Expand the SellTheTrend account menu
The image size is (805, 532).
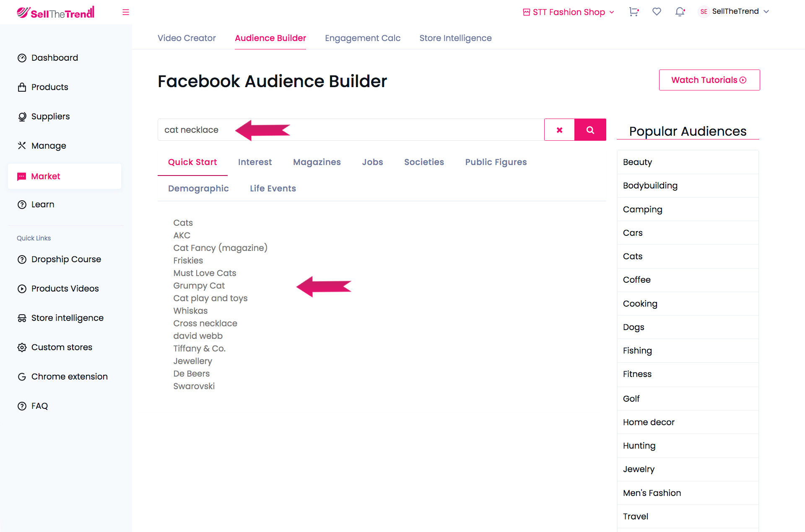(735, 11)
